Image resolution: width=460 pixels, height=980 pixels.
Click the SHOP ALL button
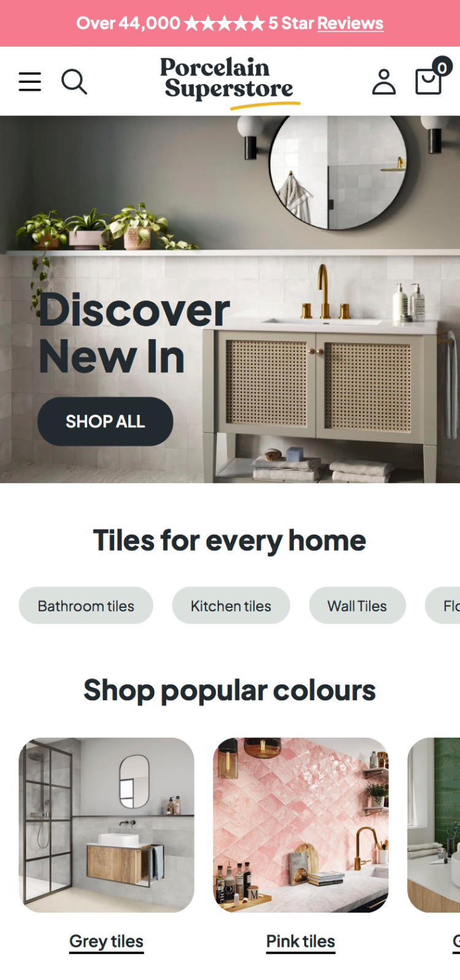(x=105, y=421)
